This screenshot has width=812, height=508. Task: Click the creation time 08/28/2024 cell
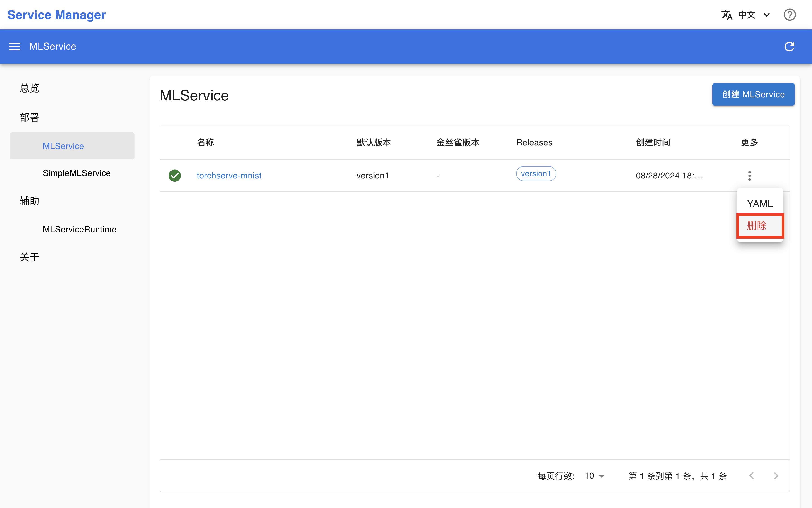click(669, 175)
